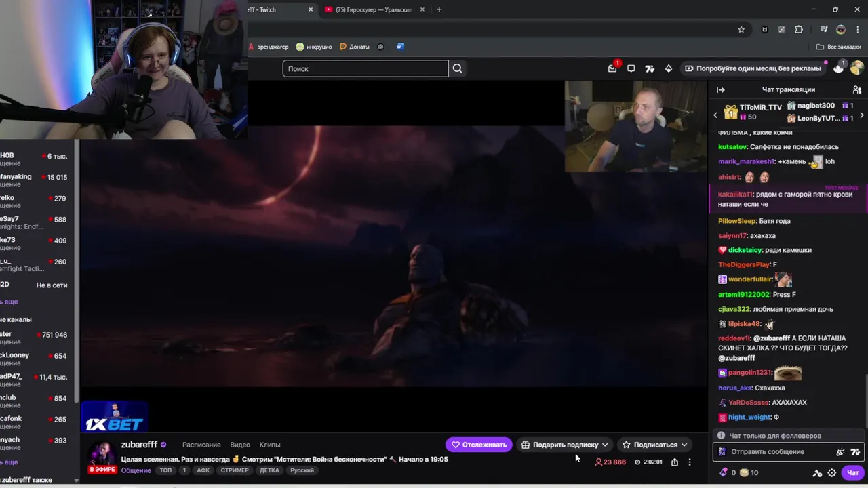Open the Все закладки bookmarks folder
Image resolution: width=868 pixels, height=488 pixels.
tap(839, 47)
